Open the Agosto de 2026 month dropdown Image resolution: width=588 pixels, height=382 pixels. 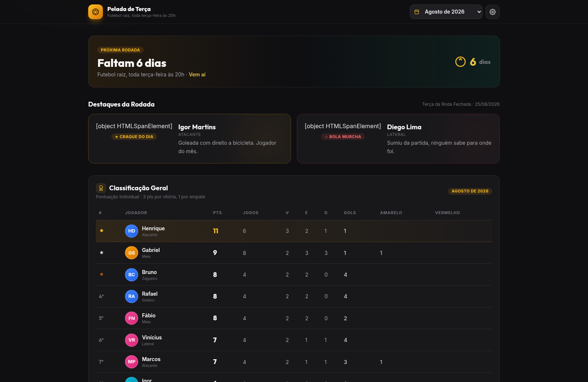coord(446,12)
